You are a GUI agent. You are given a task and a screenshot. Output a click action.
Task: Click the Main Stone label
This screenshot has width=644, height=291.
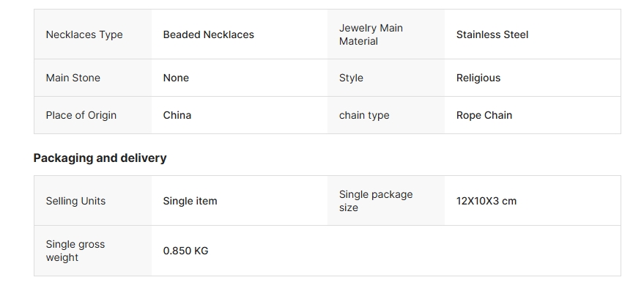[73, 78]
